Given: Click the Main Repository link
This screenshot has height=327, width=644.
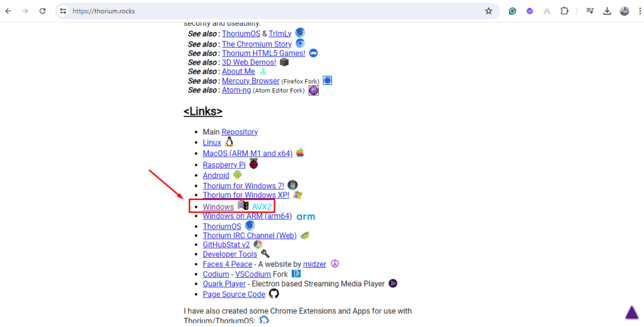Looking at the screenshot, I should click(240, 132).
